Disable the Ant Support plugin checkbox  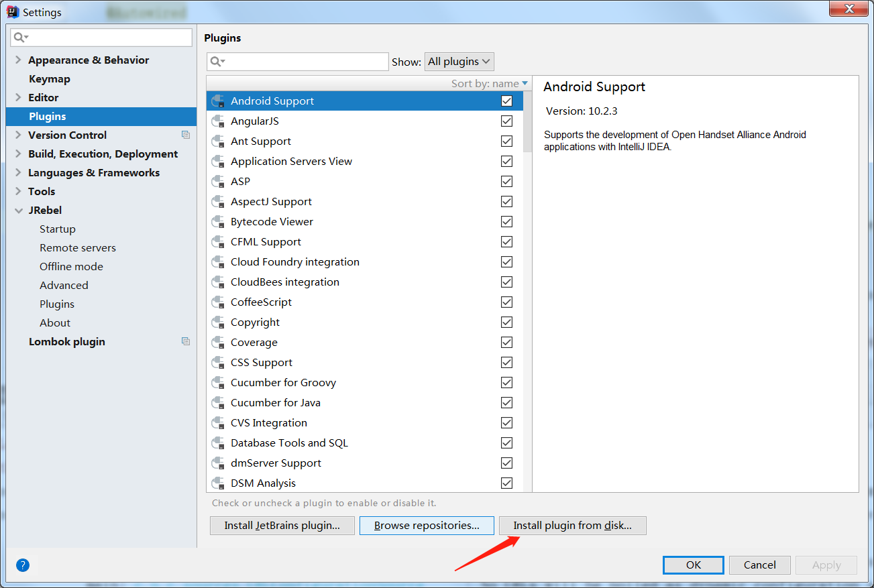coord(506,141)
